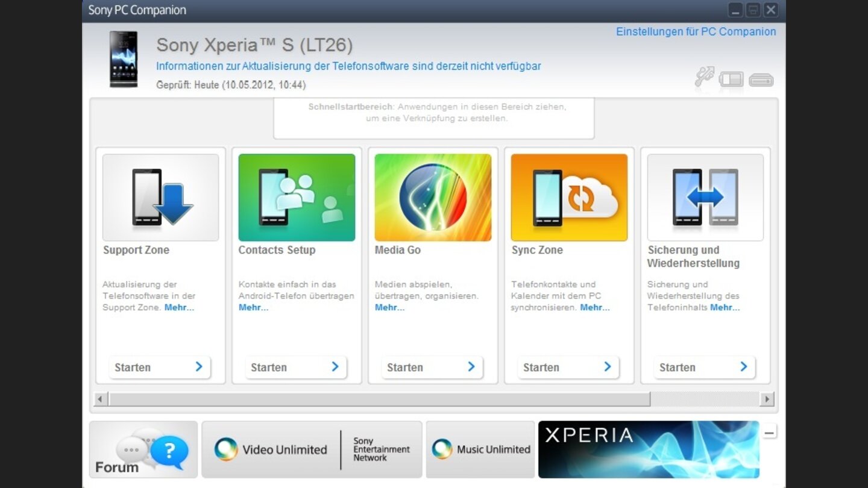Click the Xperia S phone thumbnail
The height and width of the screenshot is (488, 868).
pos(124,59)
